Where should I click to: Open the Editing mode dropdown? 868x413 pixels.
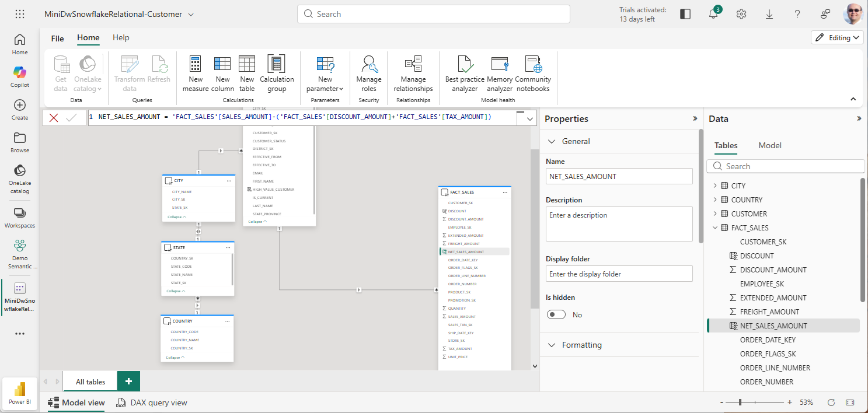pos(837,37)
